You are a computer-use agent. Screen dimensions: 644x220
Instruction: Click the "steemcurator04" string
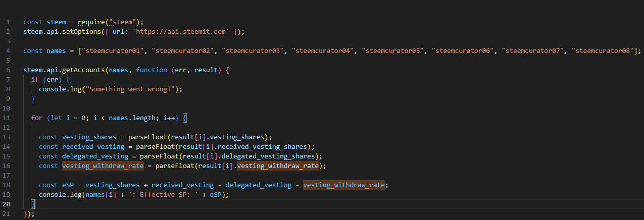click(x=323, y=50)
